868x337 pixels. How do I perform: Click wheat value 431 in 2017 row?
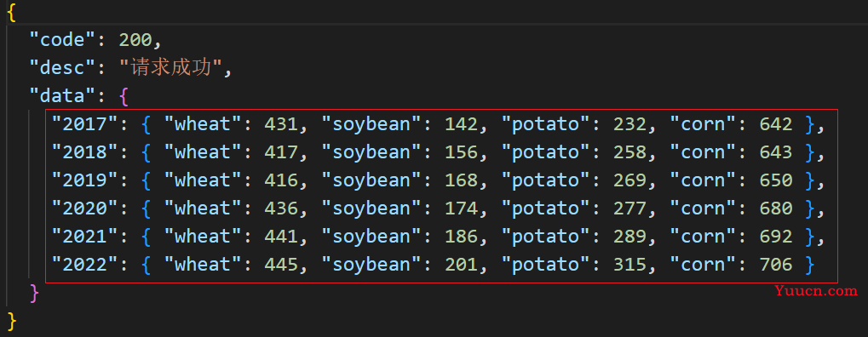click(x=280, y=124)
